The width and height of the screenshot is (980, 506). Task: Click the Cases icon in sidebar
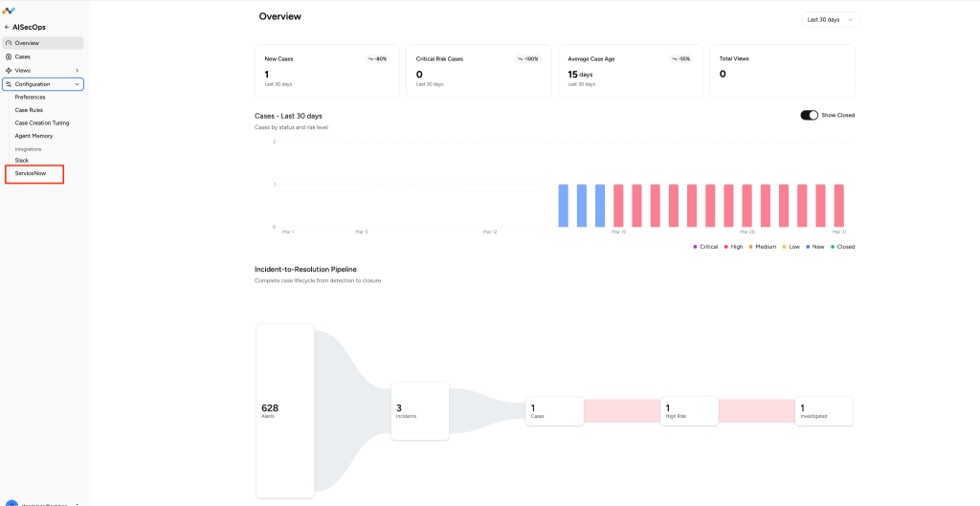tap(9, 56)
